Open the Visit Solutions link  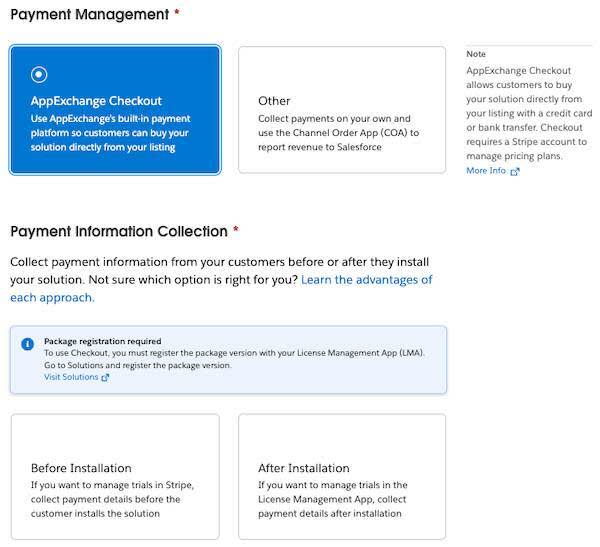click(71, 377)
